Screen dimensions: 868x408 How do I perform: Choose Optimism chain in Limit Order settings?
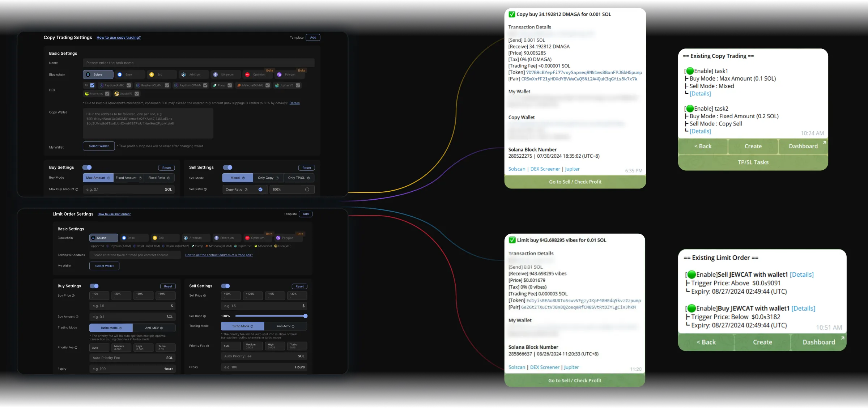click(258, 238)
